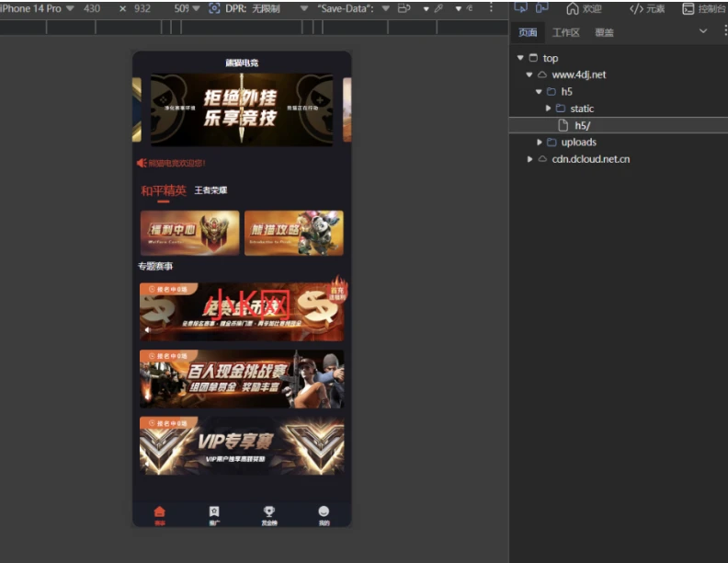Open the 元素 elements tab

tap(647, 8)
